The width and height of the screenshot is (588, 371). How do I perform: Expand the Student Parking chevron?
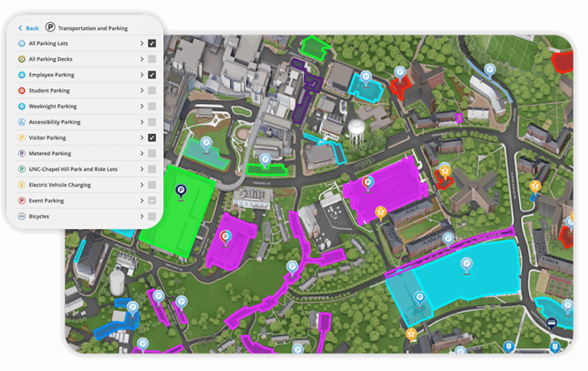pyautogui.click(x=142, y=90)
